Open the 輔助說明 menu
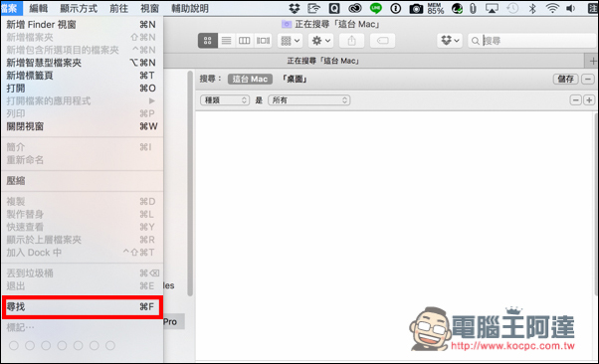Screen dimensions: 599x364 point(190,8)
